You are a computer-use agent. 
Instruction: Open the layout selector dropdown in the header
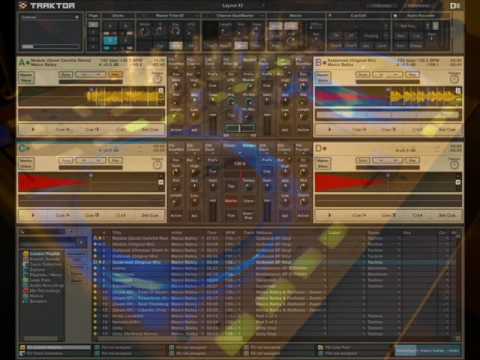[x=242, y=5]
